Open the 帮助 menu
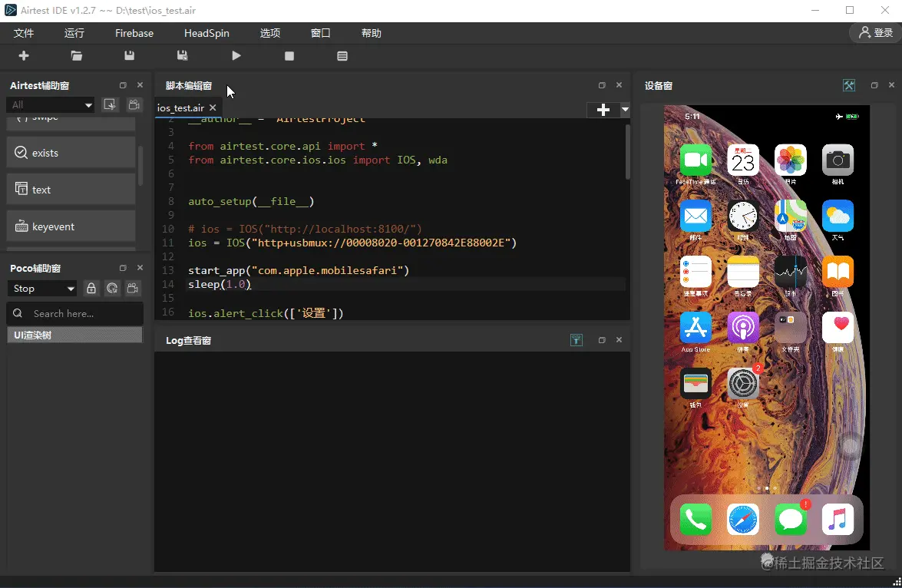Viewport: 902px width, 588px height. point(371,33)
